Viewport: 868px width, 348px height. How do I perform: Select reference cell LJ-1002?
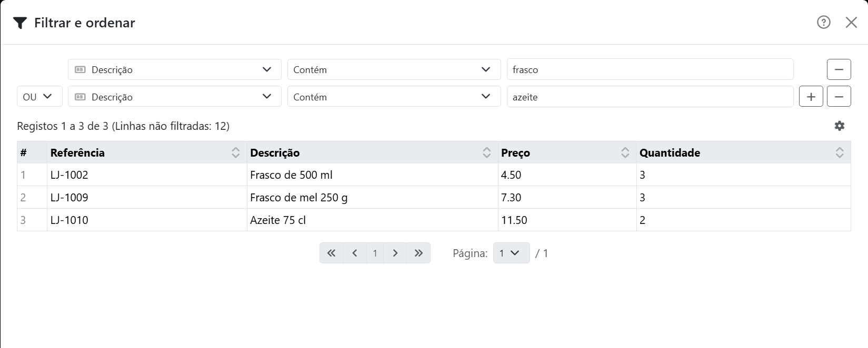147,175
